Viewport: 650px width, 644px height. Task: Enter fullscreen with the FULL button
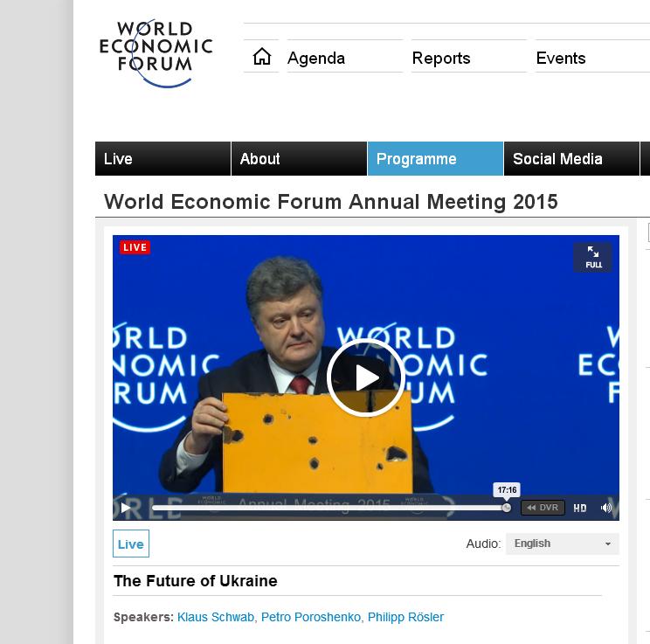(593, 258)
